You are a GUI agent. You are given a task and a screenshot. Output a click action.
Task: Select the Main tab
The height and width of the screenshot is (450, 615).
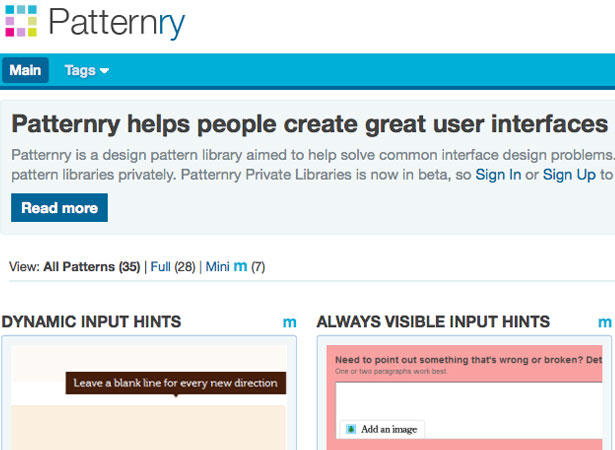tap(25, 70)
